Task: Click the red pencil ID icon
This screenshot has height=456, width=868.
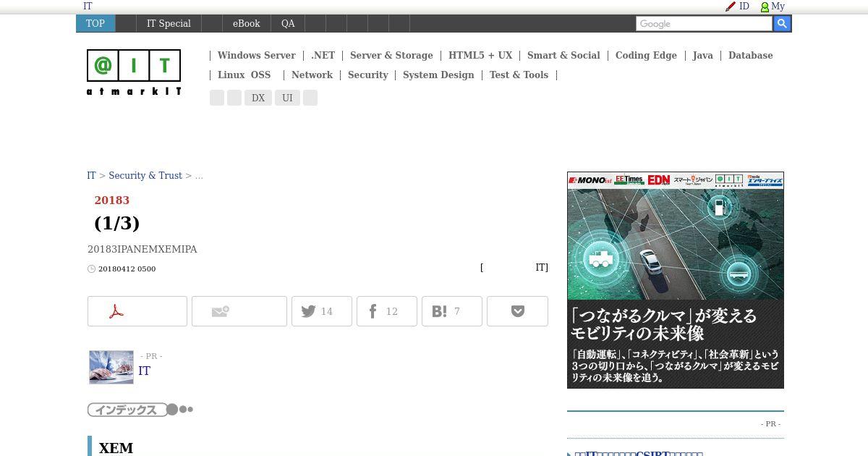Action: click(731, 7)
